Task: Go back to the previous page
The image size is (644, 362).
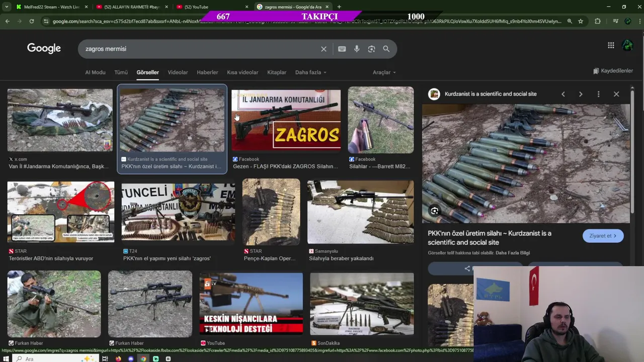Action: (7, 21)
